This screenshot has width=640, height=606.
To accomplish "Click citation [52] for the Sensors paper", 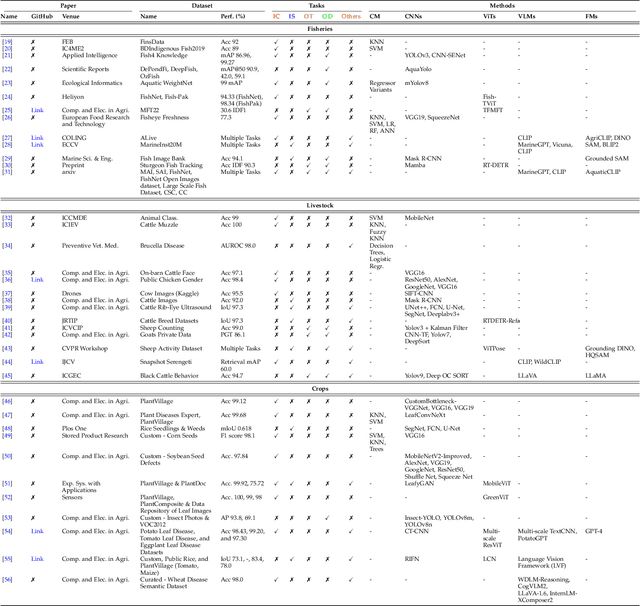I will pyautogui.click(x=7, y=497).
